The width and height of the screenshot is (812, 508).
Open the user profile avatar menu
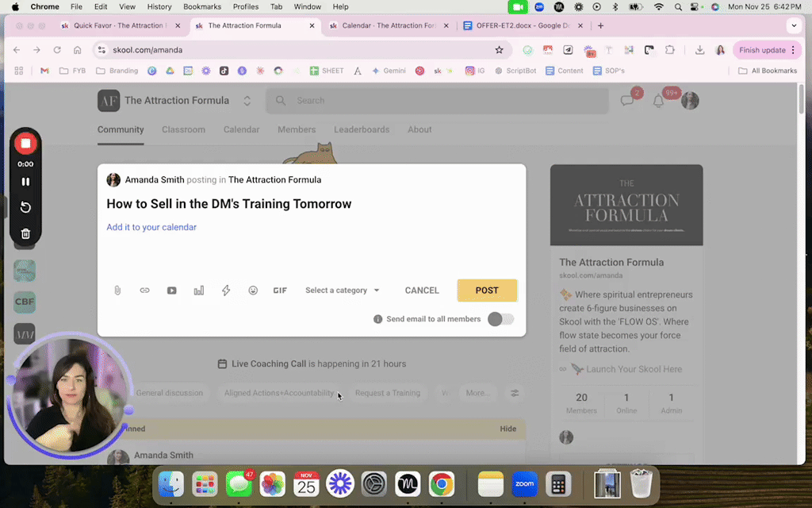point(690,101)
